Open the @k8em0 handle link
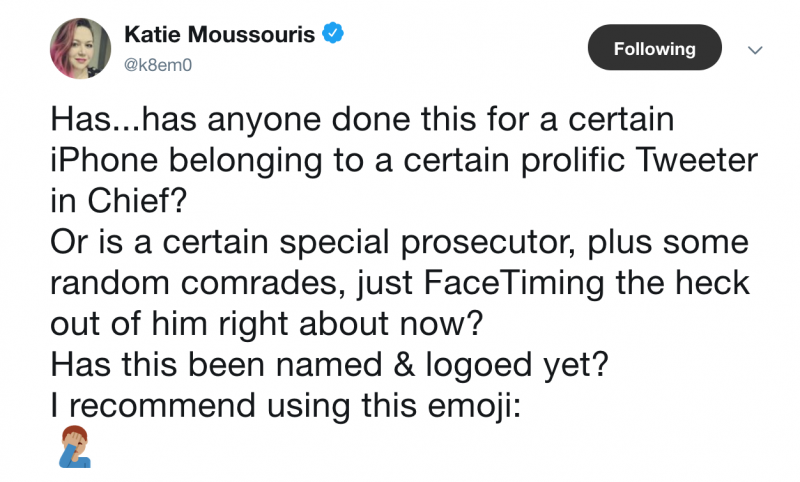The image size is (800, 482). pyautogui.click(x=153, y=63)
